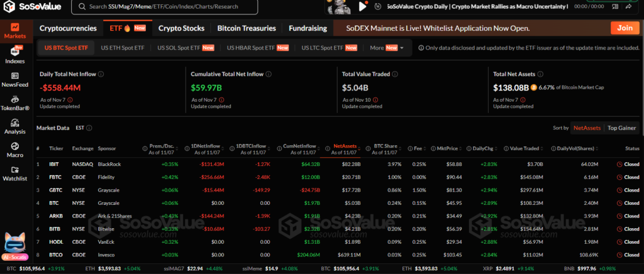Select the US BTC Spot ETF filter
The image size is (644, 274).
(x=66, y=48)
